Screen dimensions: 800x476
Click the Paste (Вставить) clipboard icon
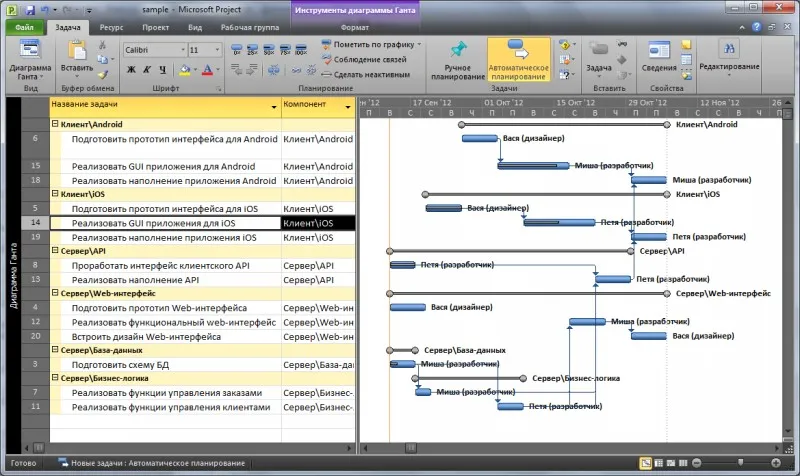click(x=77, y=51)
